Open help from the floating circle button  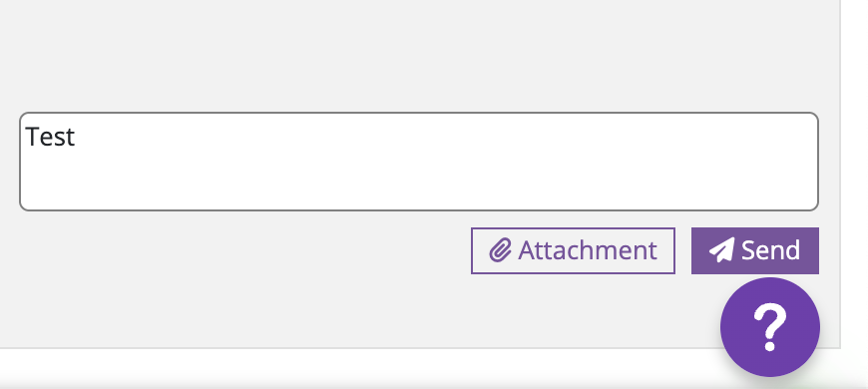coord(770,327)
